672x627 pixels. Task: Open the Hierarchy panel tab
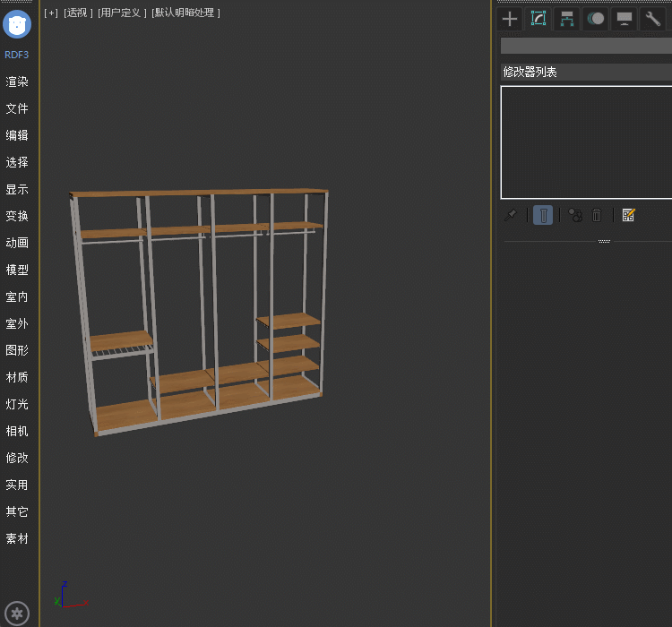tap(567, 19)
